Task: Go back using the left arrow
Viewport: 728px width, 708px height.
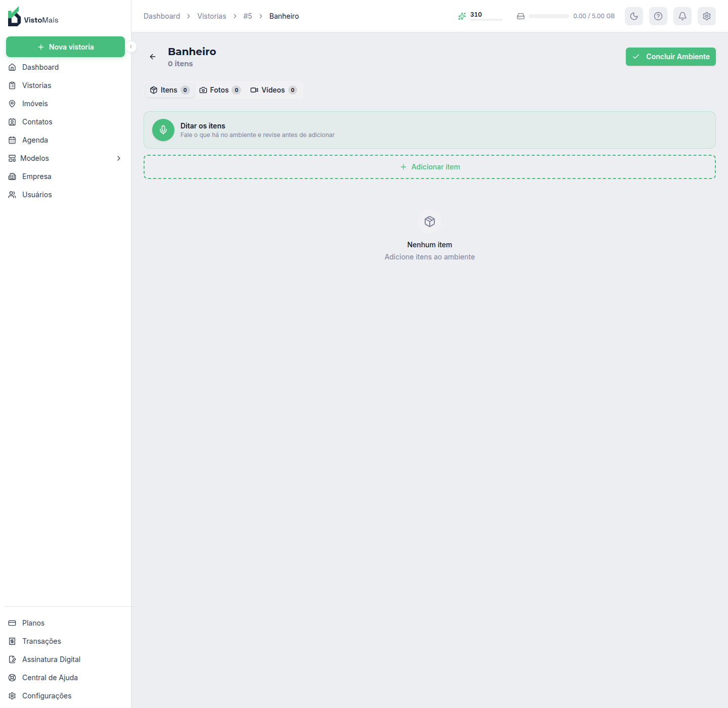Action: [153, 57]
